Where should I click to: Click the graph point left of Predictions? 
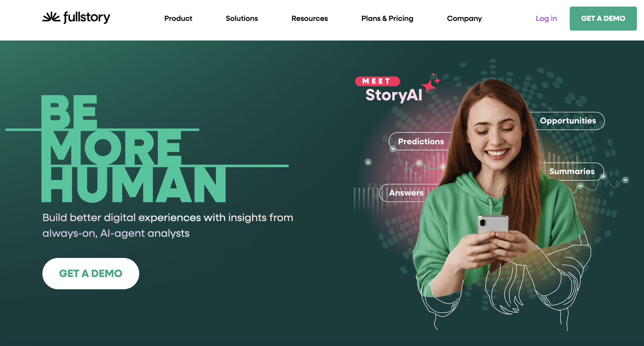click(368, 162)
